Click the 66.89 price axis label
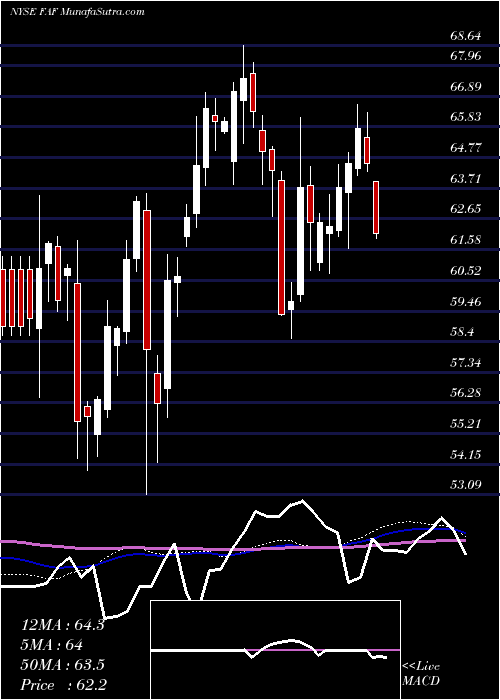Image resolution: width=500 pixels, height=700 pixels. tap(465, 87)
